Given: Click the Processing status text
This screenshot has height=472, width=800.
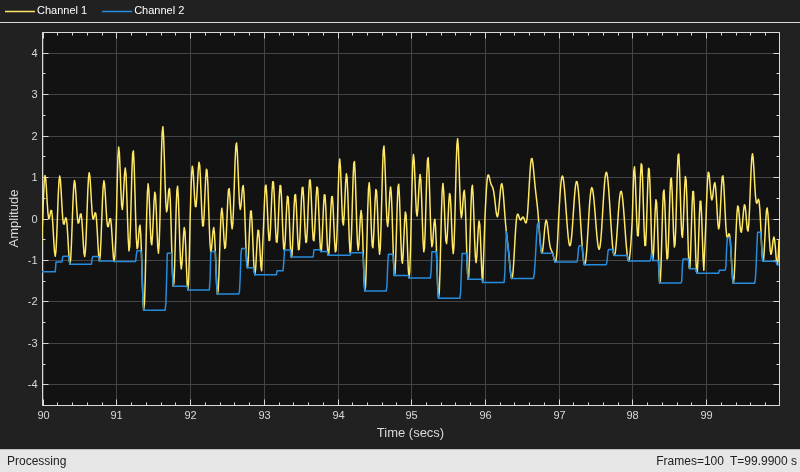Looking at the screenshot, I should [x=37, y=461].
